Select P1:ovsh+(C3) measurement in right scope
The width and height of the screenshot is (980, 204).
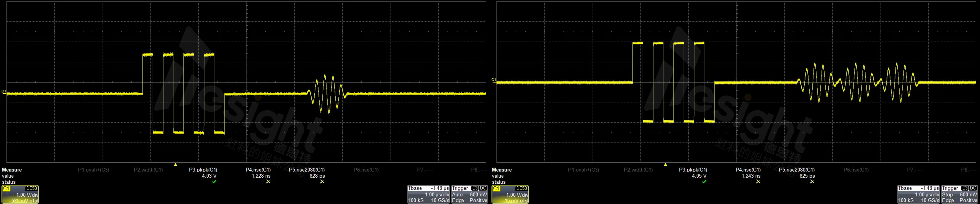pyautogui.click(x=584, y=170)
